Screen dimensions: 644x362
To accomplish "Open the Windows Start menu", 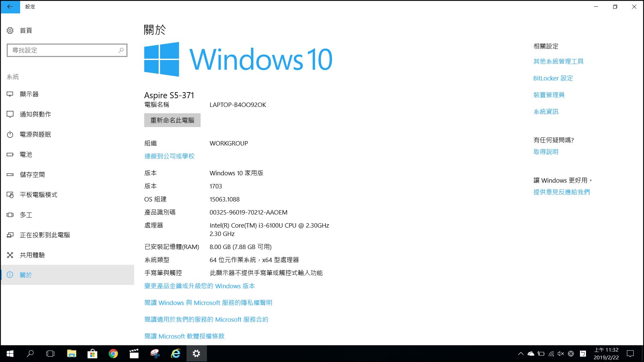I will (10, 354).
